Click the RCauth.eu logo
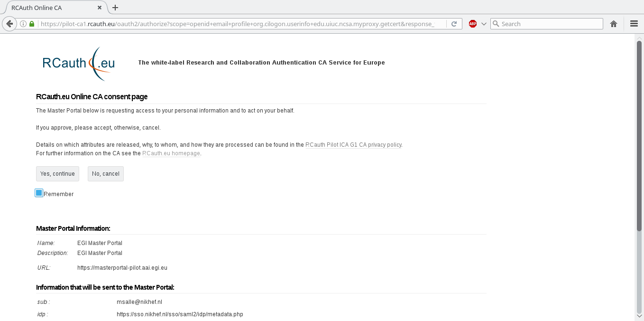This screenshot has height=321, width=644. point(79,63)
